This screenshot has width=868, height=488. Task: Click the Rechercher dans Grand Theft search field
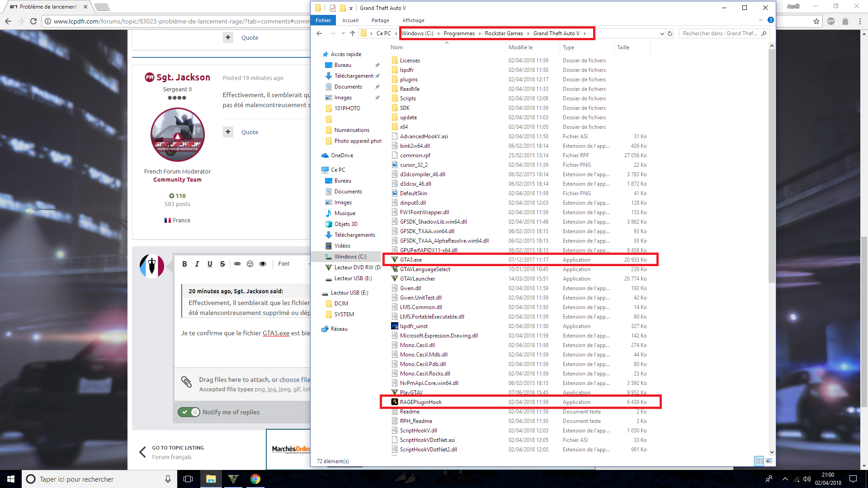click(x=720, y=33)
